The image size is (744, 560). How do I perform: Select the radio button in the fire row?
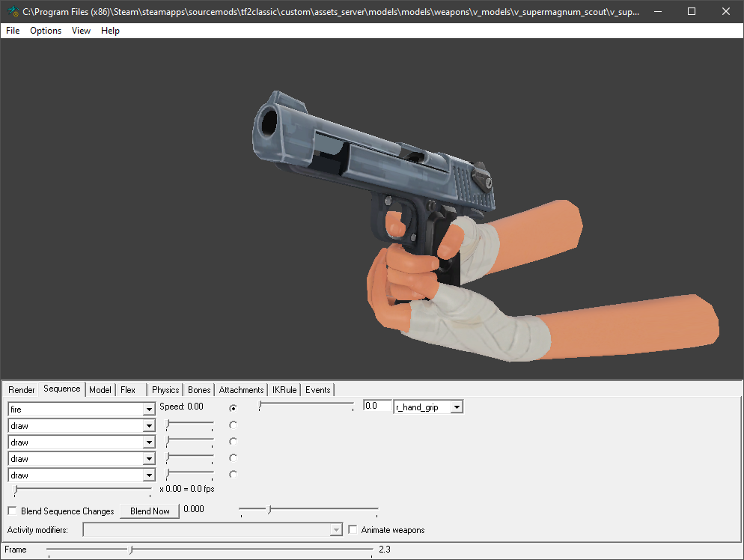(x=233, y=408)
